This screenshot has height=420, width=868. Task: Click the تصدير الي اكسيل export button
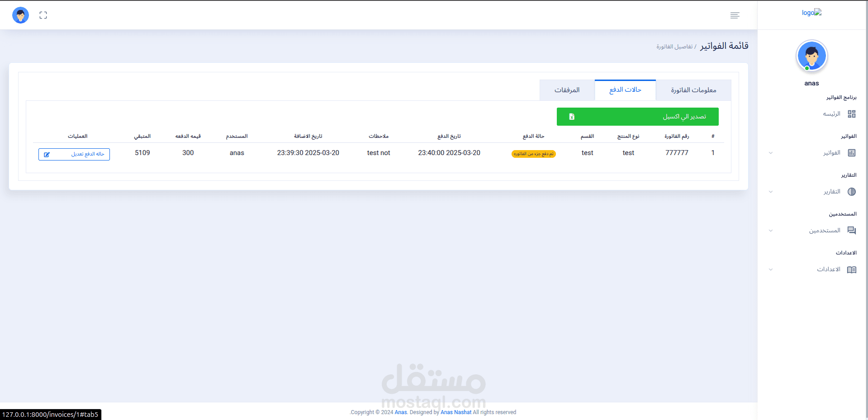[x=638, y=117]
